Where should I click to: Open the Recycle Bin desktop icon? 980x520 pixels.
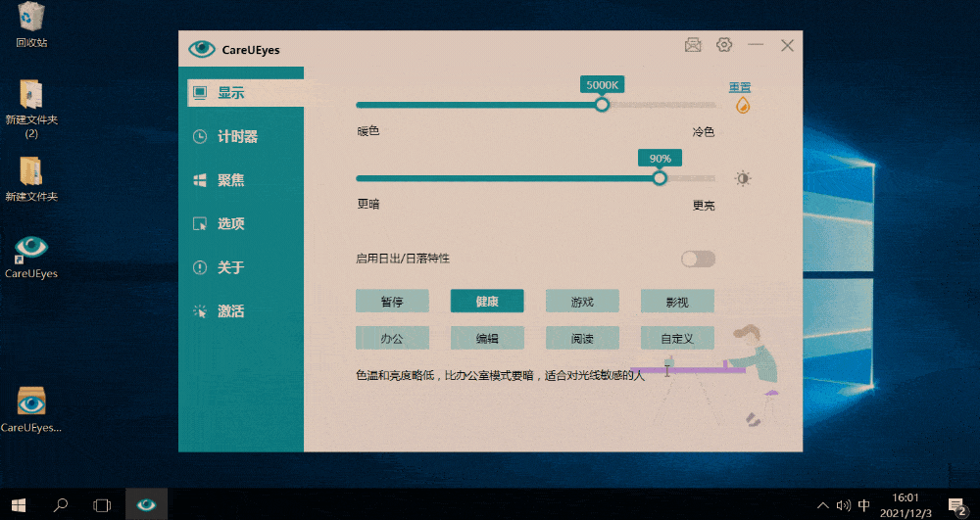coord(31,24)
